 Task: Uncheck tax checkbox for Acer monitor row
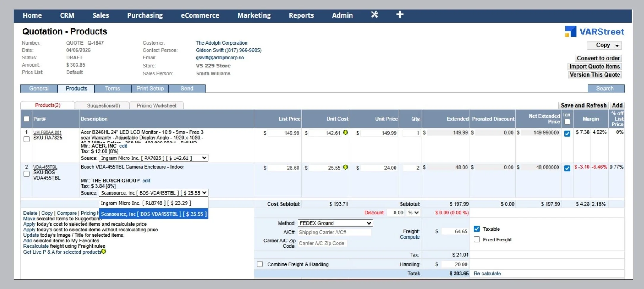pyautogui.click(x=567, y=133)
